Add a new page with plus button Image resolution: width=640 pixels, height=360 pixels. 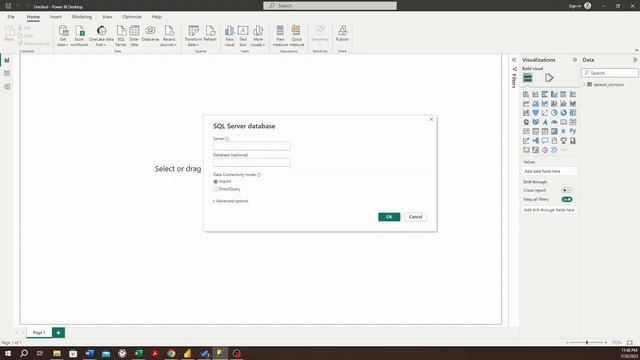[58, 333]
